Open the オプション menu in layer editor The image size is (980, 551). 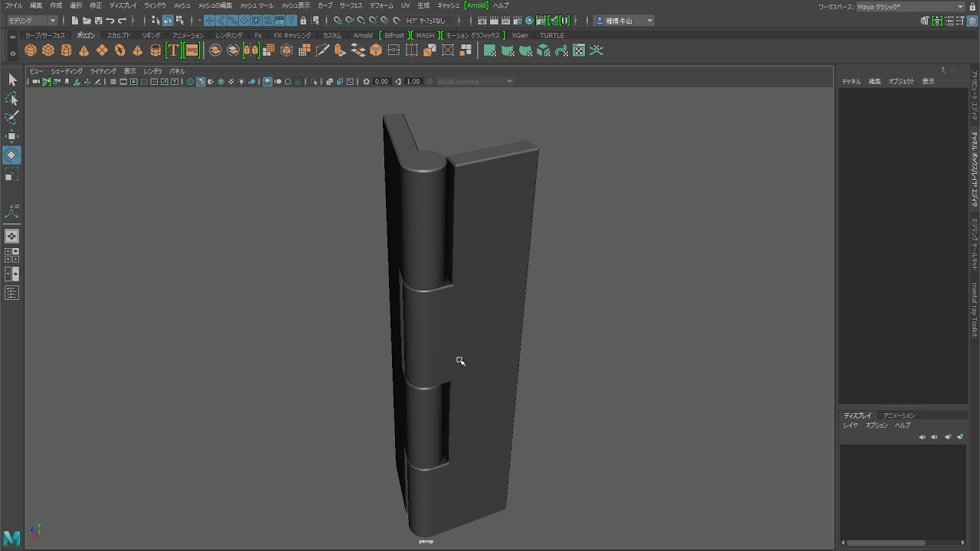[x=877, y=425]
